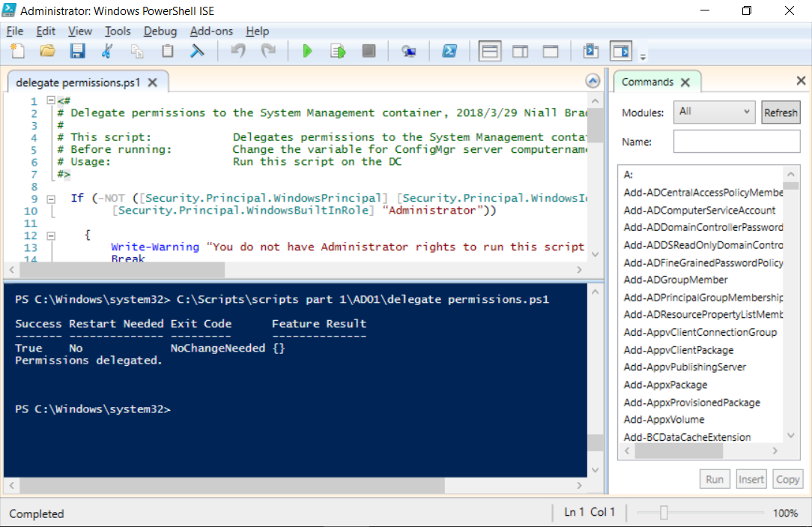
Task: Show script pane on the right layout
Action: point(521,51)
